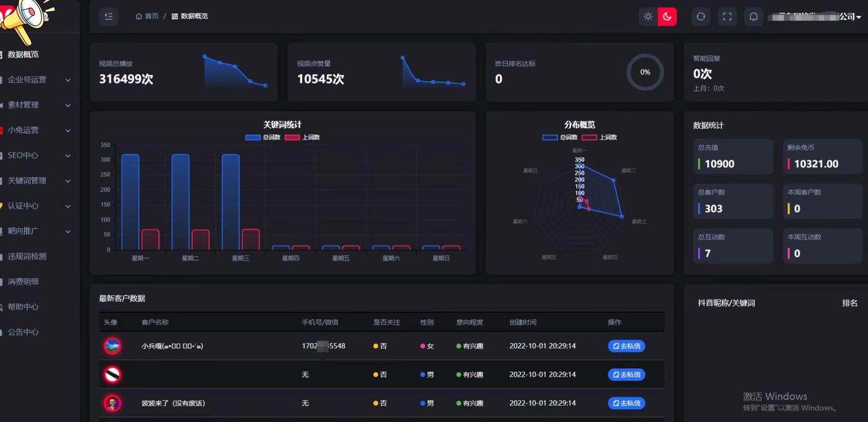Expand the 认证中心 menu

pyautogui.click(x=37, y=206)
